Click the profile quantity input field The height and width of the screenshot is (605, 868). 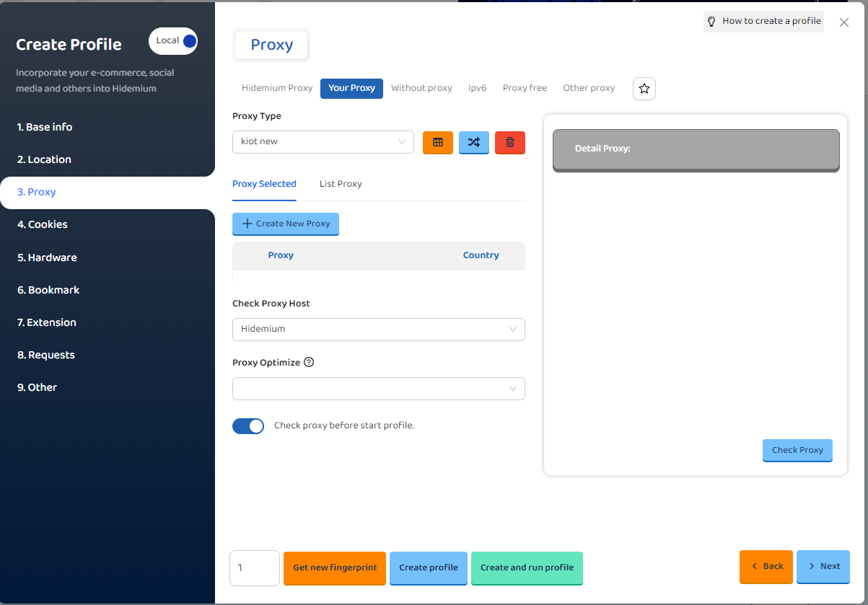254,568
